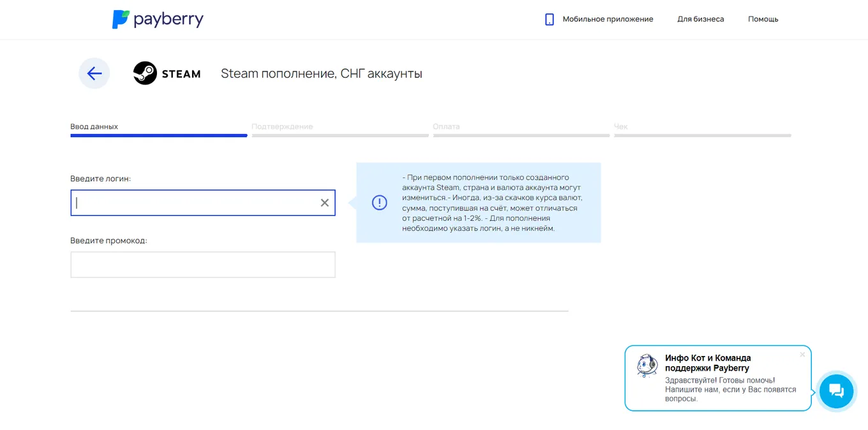Click the Здравствуйте! Готовы помочь! message

731,390
